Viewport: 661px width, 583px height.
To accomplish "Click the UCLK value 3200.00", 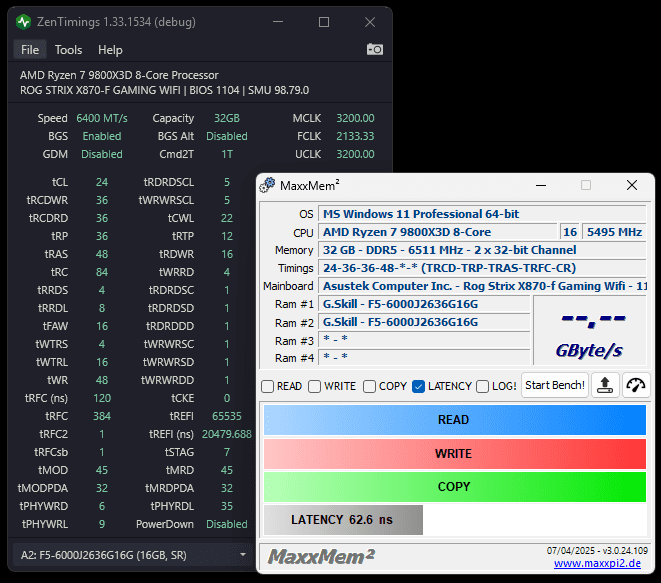I will tap(355, 154).
